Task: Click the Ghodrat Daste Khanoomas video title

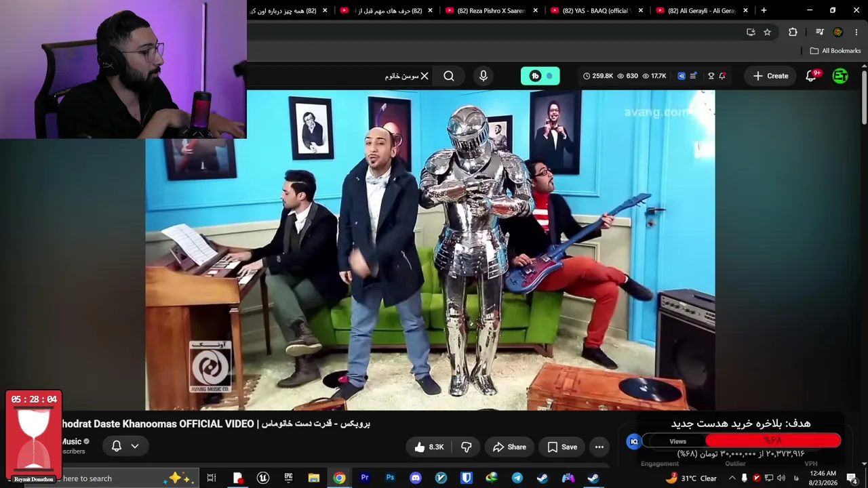Action: tap(216, 424)
